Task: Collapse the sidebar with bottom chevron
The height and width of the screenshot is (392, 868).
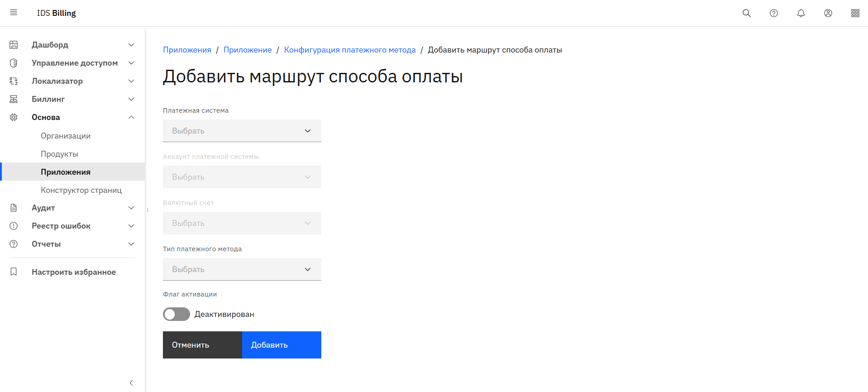Action: point(131,383)
